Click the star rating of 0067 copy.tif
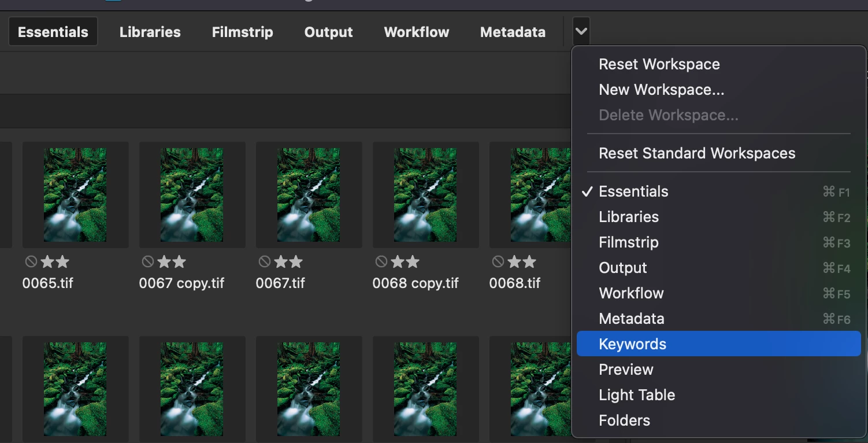 click(x=172, y=262)
